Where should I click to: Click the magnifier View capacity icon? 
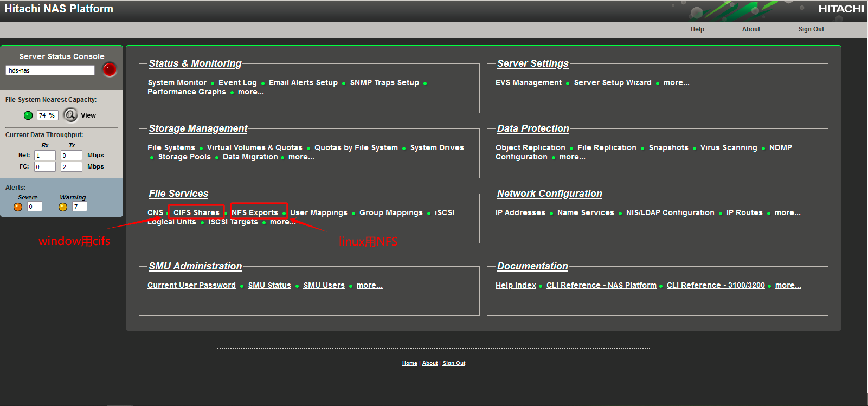tap(70, 115)
